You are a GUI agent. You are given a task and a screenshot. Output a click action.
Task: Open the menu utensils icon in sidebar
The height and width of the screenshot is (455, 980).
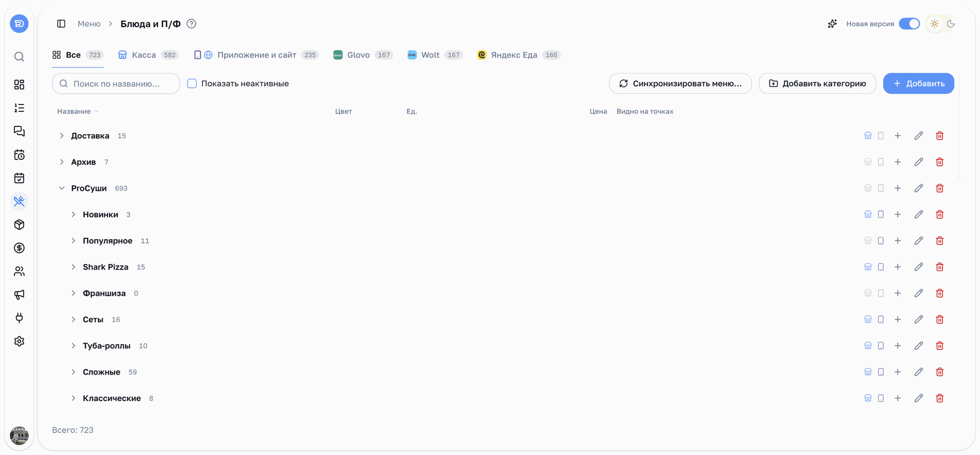[19, 201]
